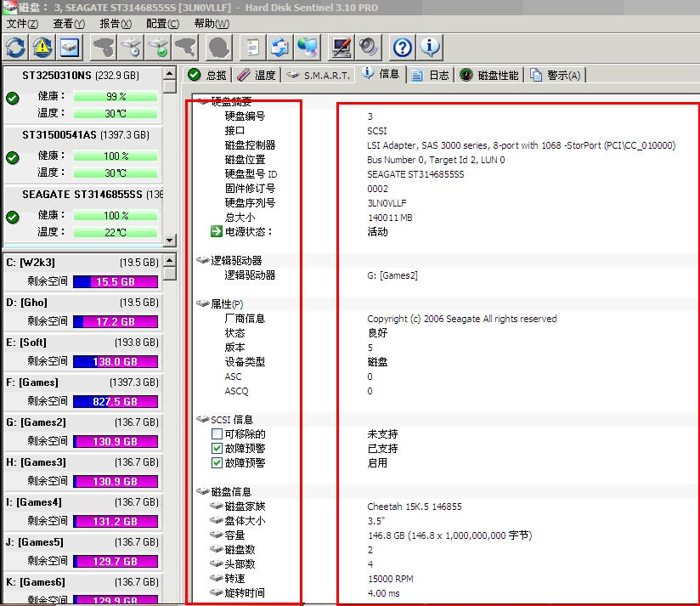Click the disk icon beside 转速
The image size is (700, 606).
tap(217, 578)
